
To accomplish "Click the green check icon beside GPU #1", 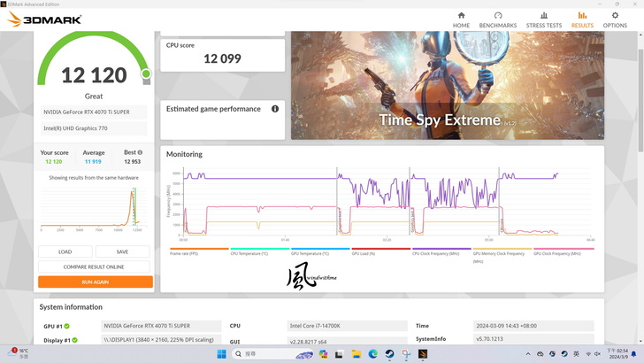I will tap(66, 326).
